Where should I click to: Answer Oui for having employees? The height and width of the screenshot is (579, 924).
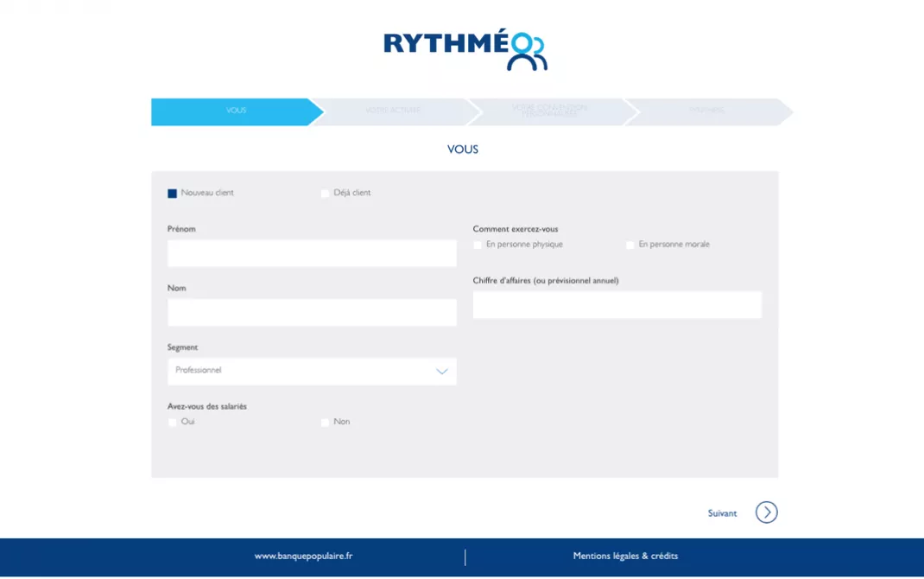coord(172,423)
